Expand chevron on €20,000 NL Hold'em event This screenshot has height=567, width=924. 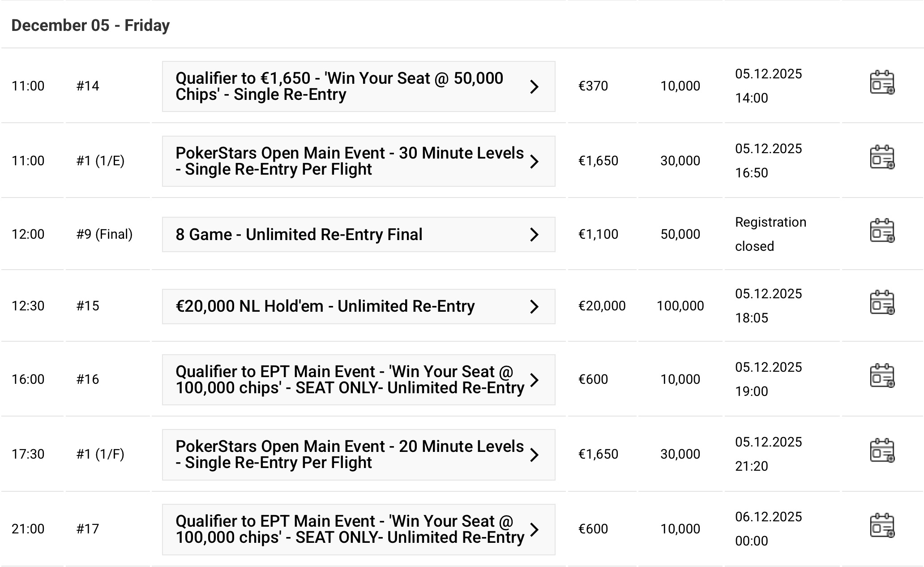coord(534,307)
